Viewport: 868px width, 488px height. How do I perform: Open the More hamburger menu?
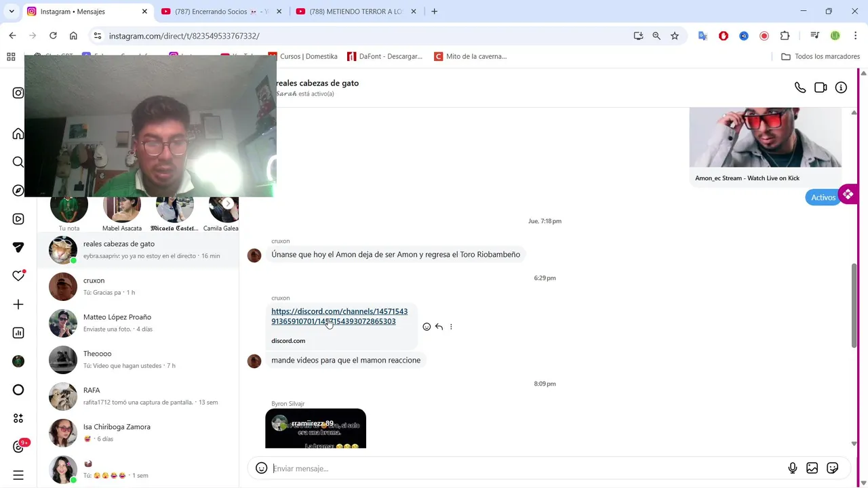coord(18,475)
